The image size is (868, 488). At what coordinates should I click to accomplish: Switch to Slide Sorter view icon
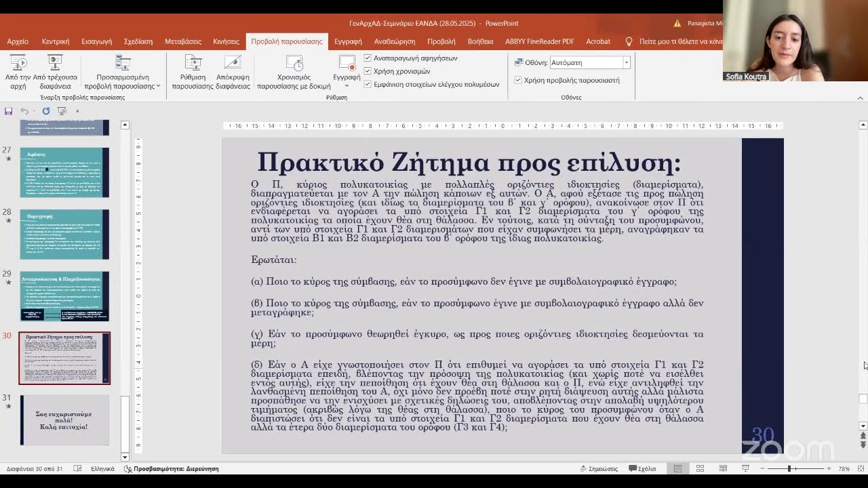coord(700,468)
